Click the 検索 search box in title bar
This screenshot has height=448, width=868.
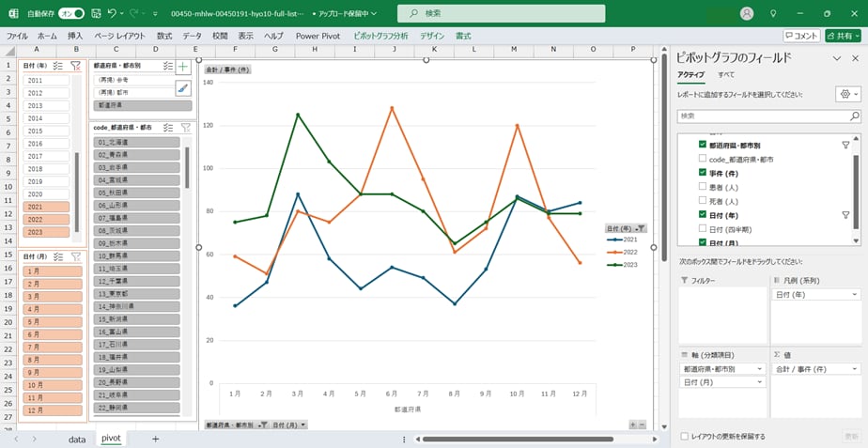(x=501, y=13)
